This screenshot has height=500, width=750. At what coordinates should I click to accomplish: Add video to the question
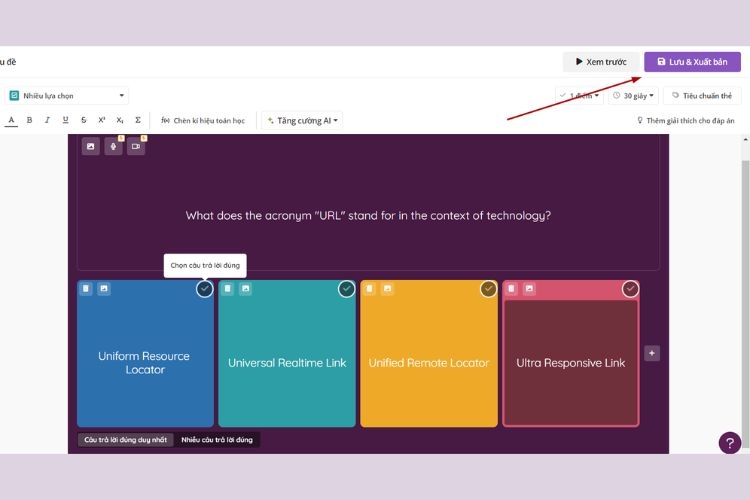[136, 146]
